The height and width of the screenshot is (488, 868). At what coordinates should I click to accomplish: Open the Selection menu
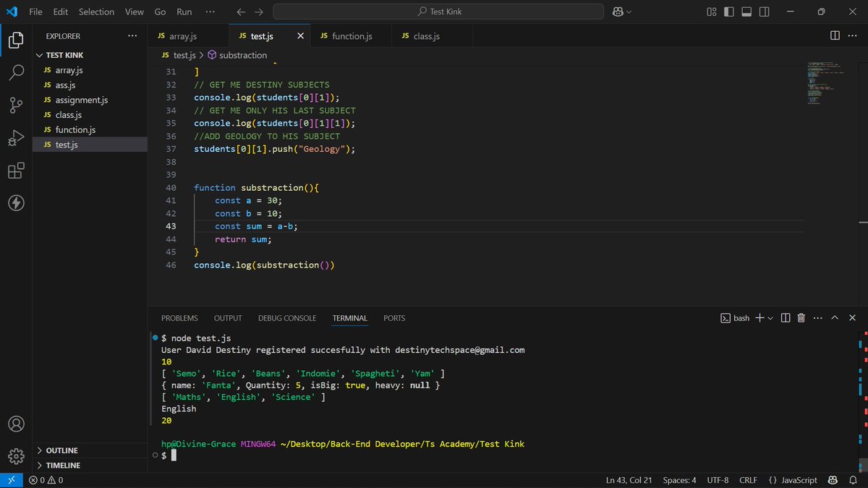(x=96, y=12)
